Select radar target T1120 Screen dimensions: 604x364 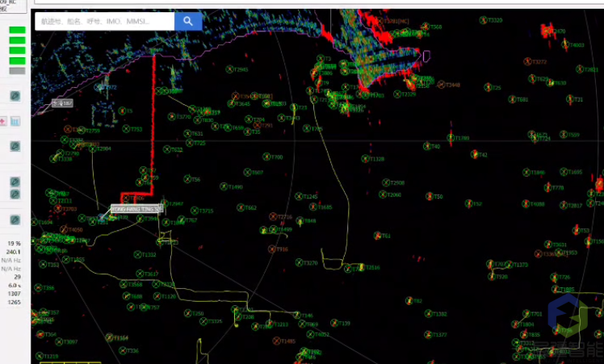tap(157, 296)
